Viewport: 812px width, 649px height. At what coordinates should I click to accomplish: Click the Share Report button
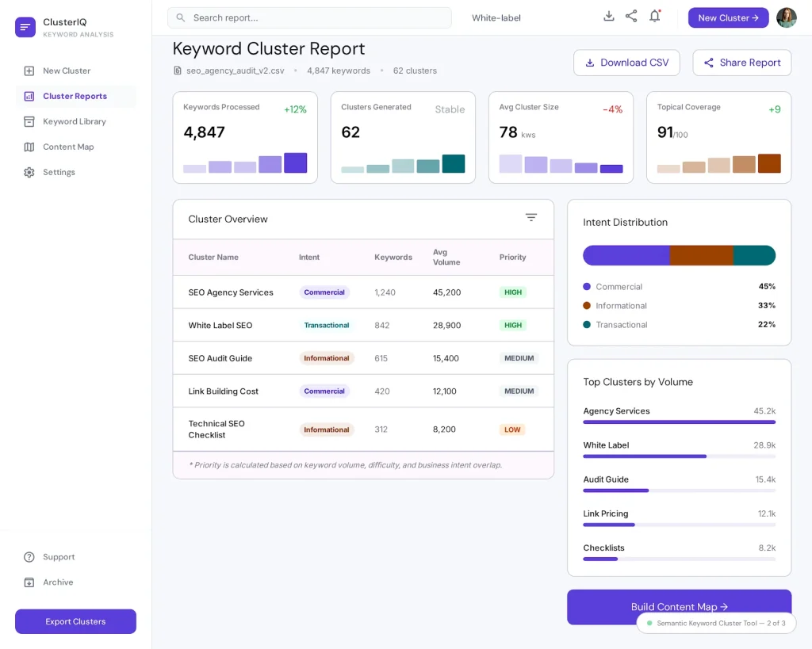(x=741, y=63)
